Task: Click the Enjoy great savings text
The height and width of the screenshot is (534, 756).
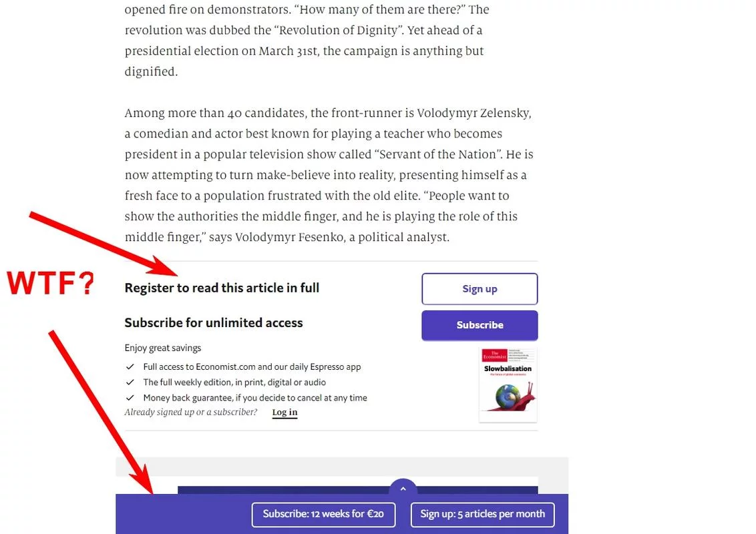Action: (162, 348)
